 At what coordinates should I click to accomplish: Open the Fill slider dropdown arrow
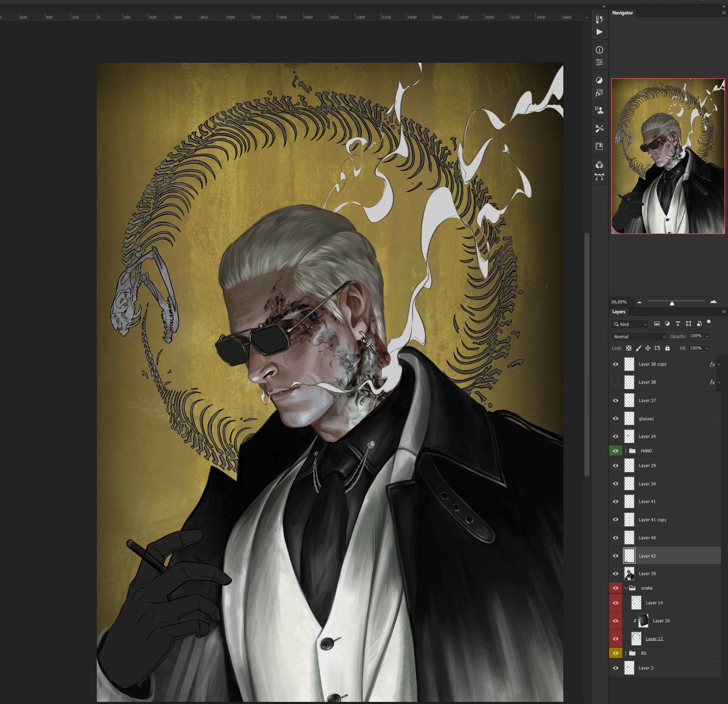pos(707,348)
